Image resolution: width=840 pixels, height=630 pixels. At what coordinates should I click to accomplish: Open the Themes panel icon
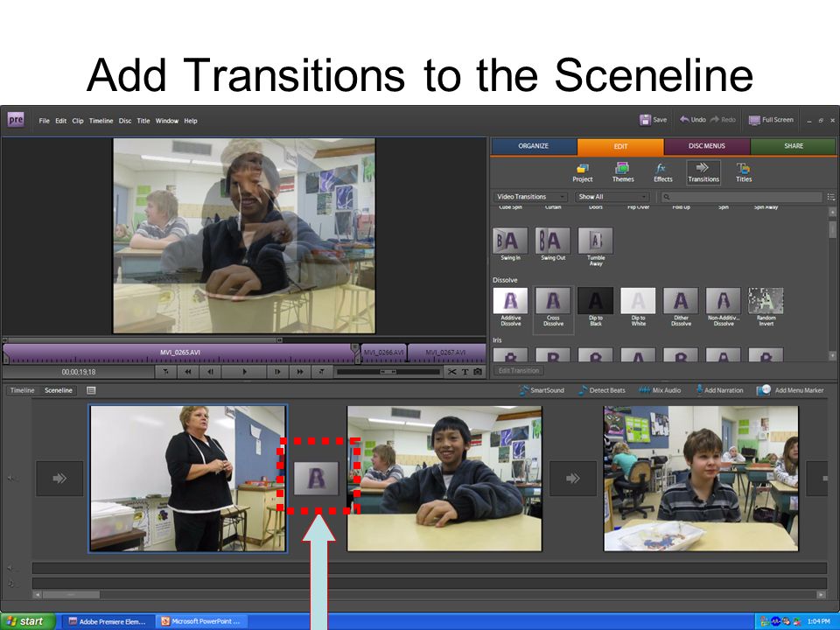[x=623, y=173]
